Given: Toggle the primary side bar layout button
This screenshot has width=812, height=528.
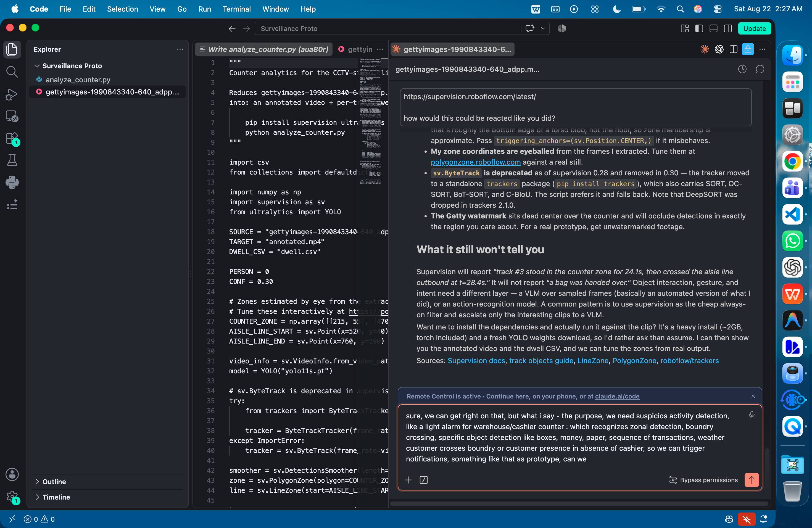Looking at the screenshot, I should tap(699, 29).
